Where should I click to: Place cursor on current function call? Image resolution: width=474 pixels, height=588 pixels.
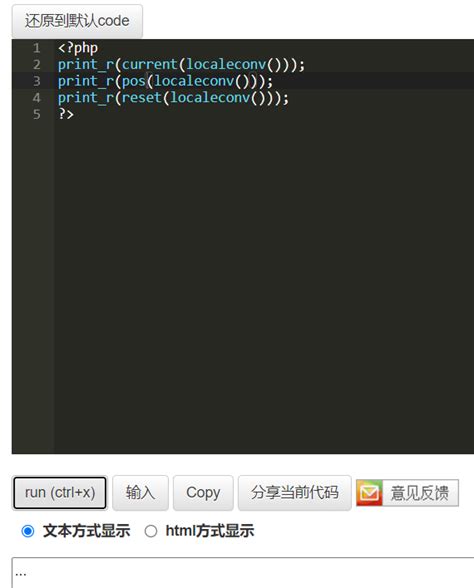[149, 64]
